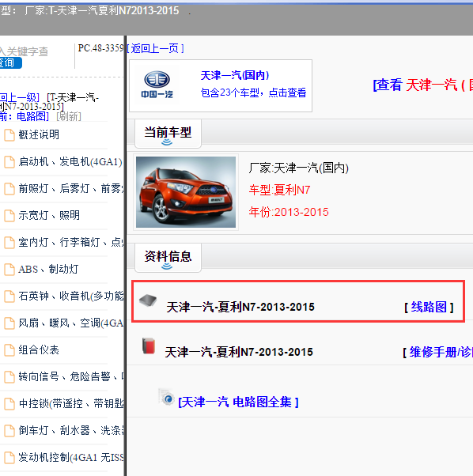
Task: Open the 风扇、暖风、空调 entry
Action: coord(71,323)
